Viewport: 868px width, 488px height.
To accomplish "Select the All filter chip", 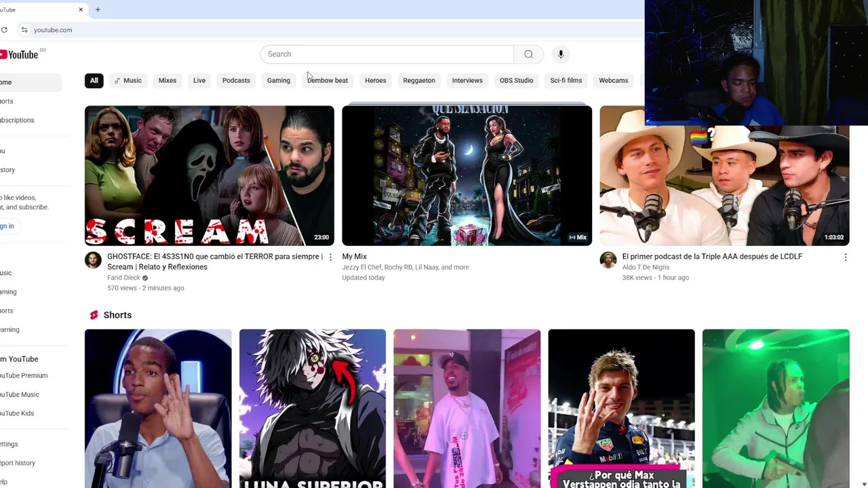I will click(x=94, y=81).
